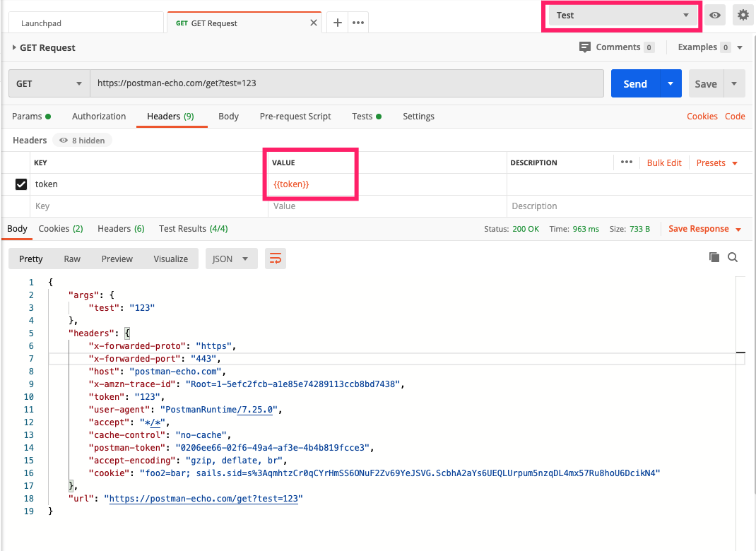
Task: Open the Authorization tab
Action: click(x=99, y=116)
